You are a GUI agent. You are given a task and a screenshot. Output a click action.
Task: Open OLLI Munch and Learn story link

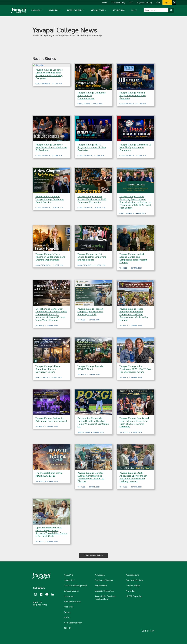133,477
